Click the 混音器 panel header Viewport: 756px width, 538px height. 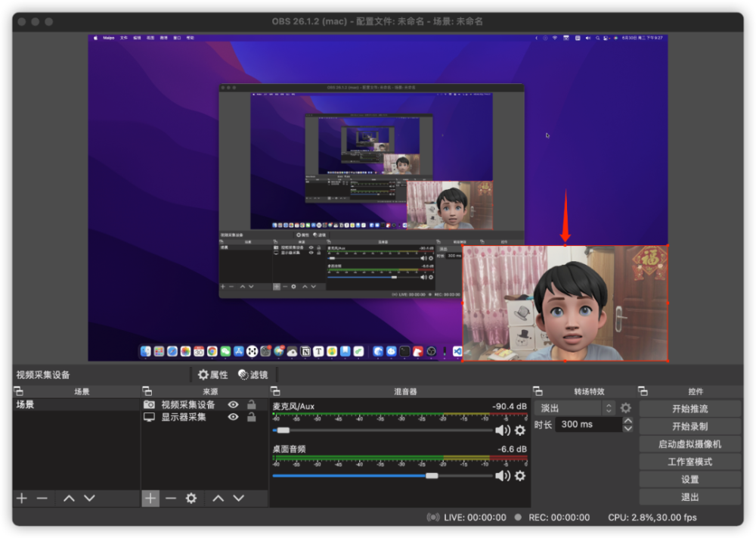pyautogui.click(x=405, y=392)
